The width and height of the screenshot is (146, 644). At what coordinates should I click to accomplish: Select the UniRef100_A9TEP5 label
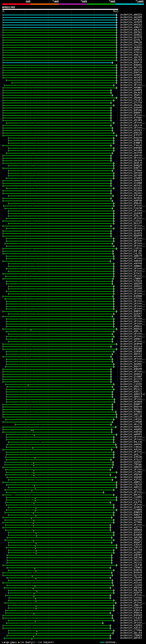[131, 22]
